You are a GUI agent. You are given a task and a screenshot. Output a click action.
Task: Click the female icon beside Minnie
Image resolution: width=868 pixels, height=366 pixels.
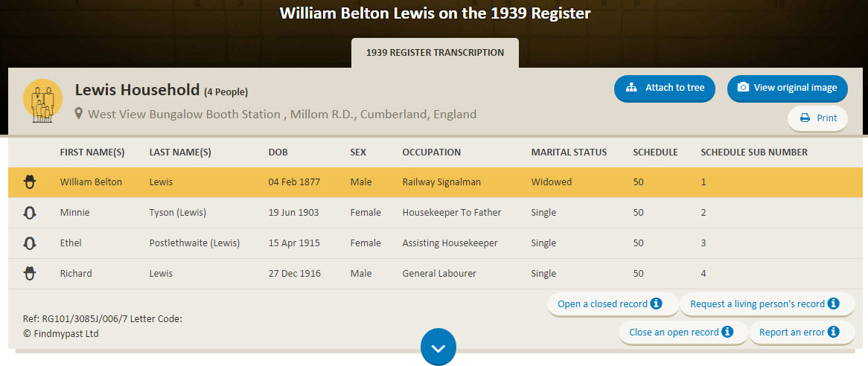(x=30, y=213)
